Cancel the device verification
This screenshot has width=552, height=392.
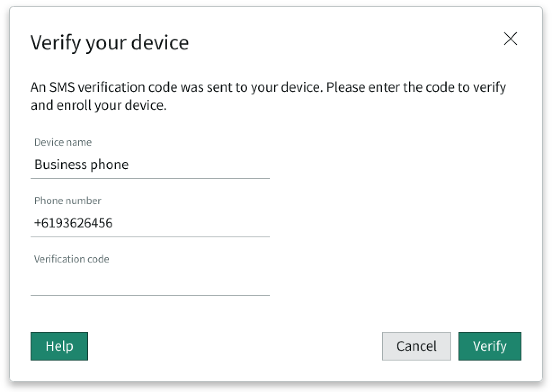(416, 346)
